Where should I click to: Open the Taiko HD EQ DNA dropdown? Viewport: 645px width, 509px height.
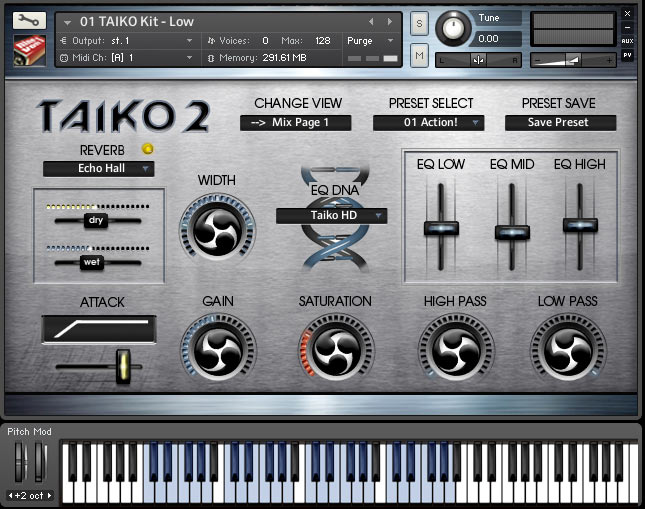pyautogui.click(x=332, y=216)
